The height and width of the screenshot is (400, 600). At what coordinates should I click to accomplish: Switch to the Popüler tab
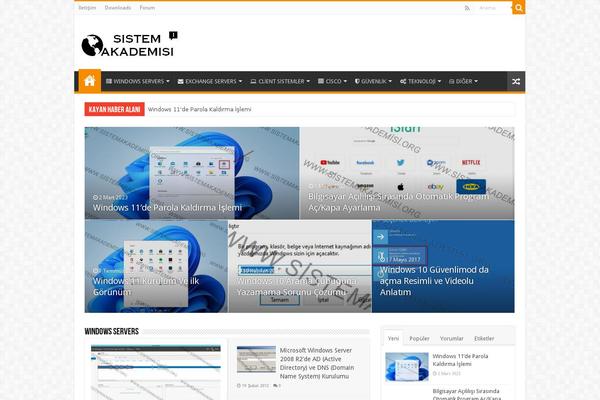coord(419,338)
